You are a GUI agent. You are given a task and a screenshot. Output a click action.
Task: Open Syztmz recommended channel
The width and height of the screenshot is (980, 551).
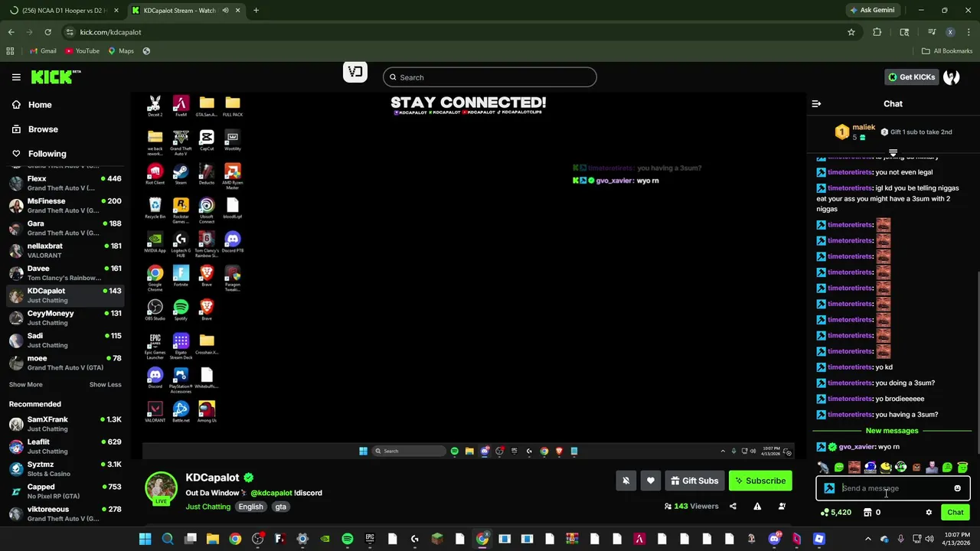click(65, 468)
